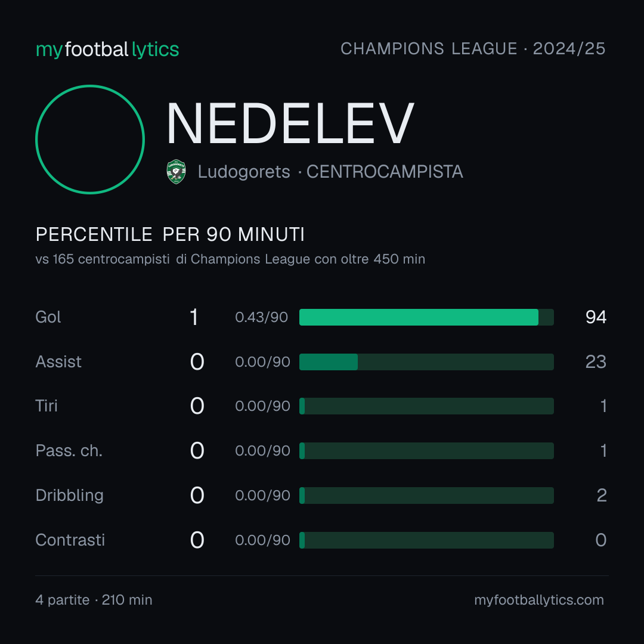Click the Assist percentile value 23
Screen dimensions: 644x644
pos(596,362)
